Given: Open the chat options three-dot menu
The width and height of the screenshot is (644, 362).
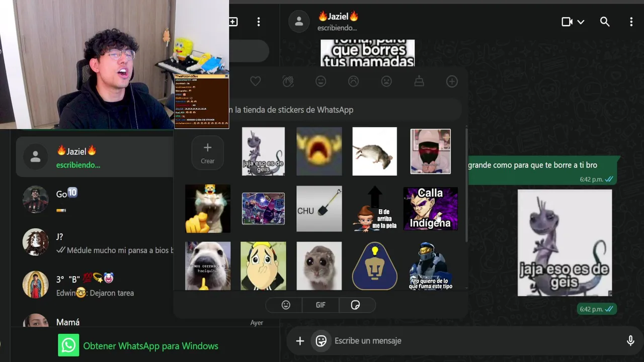Looking at the screenshot, I should point(631,22).
